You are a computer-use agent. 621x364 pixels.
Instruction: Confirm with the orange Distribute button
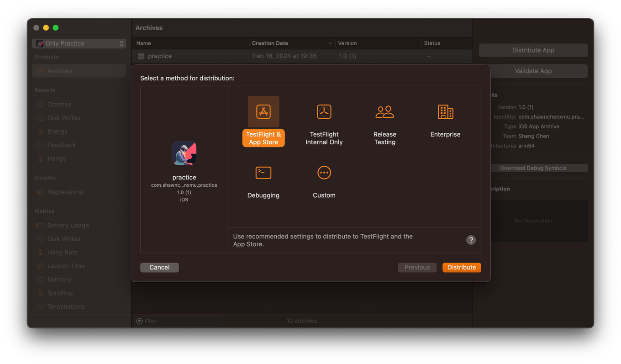click(462, 268)
